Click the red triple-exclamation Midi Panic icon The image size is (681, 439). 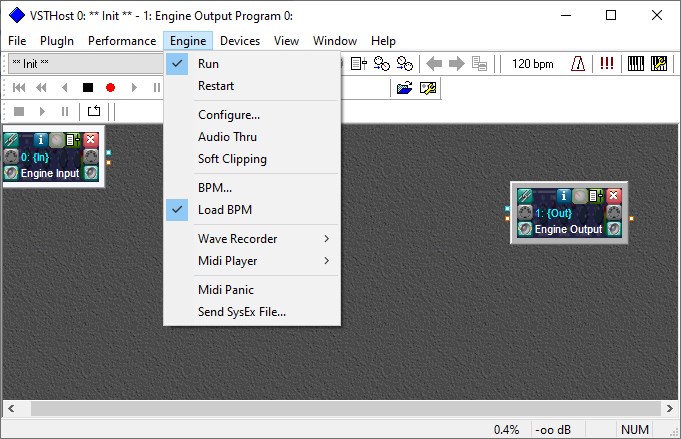click(607, 64)
